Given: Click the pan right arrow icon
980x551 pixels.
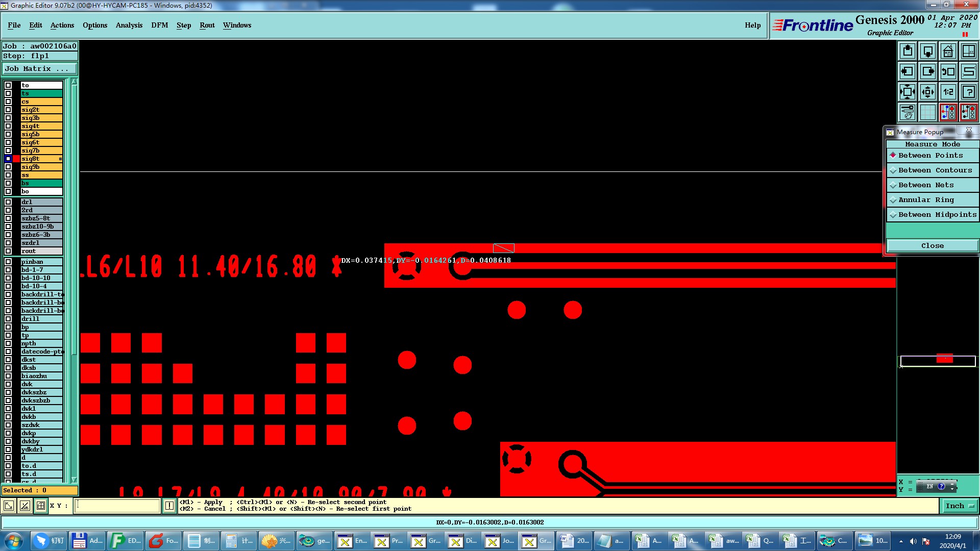Looking at the screenshot, I should coord(927,71).
